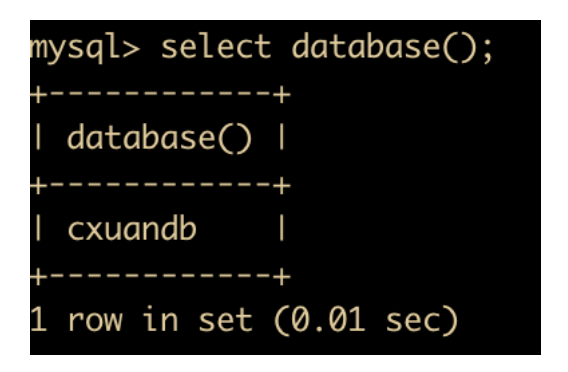Click the plus corner ending the bottom border
The width and height of the screenshot is (568, 372).
282,277
